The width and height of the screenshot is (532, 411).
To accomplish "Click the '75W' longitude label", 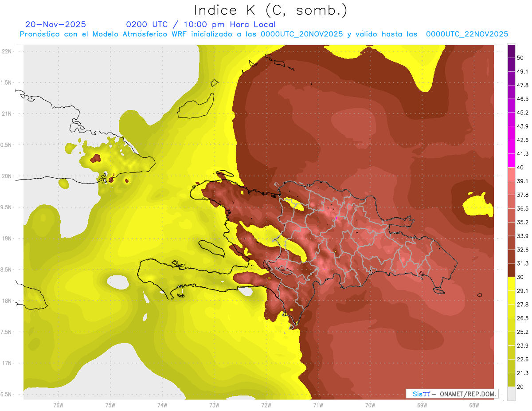I will tap(110, 405).
